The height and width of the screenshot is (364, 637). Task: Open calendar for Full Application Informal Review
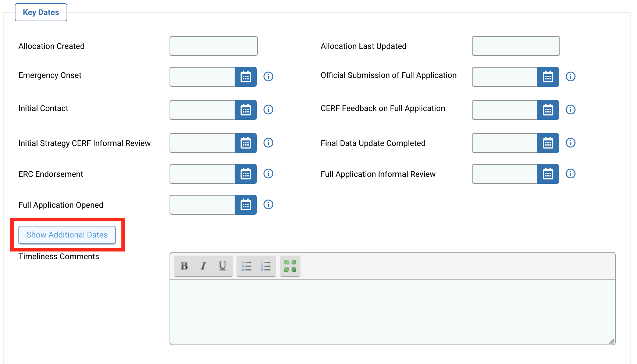click(x=548, y=174)
